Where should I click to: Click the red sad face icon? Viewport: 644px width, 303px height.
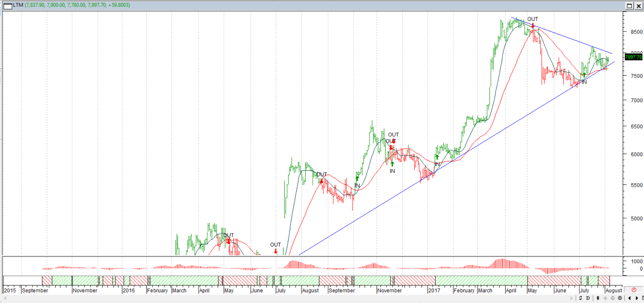(x=634, y=290)
